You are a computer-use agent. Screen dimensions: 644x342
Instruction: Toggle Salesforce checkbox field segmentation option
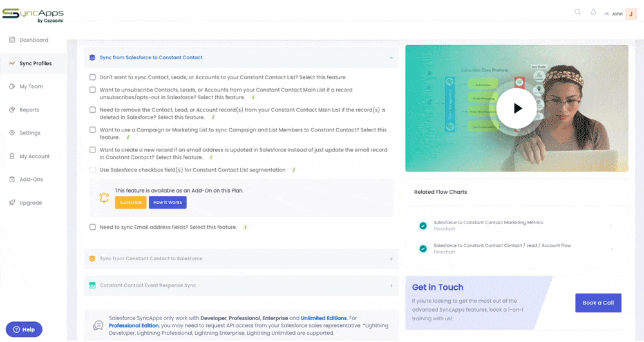coord(92,169)
